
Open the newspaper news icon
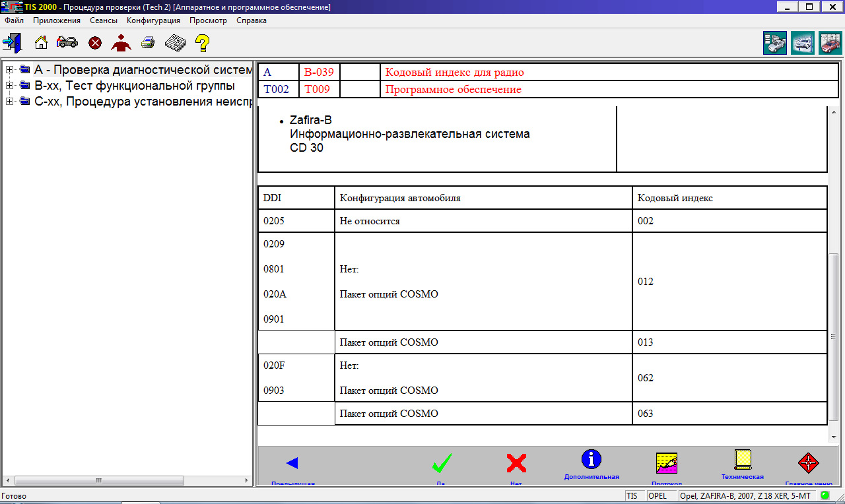click(x=175, y=44)
